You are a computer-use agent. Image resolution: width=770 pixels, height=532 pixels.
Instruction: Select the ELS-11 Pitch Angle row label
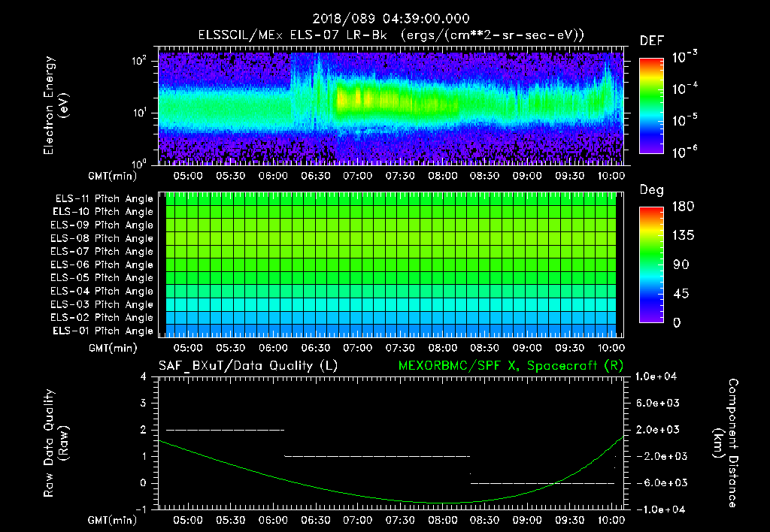point(104,199)
